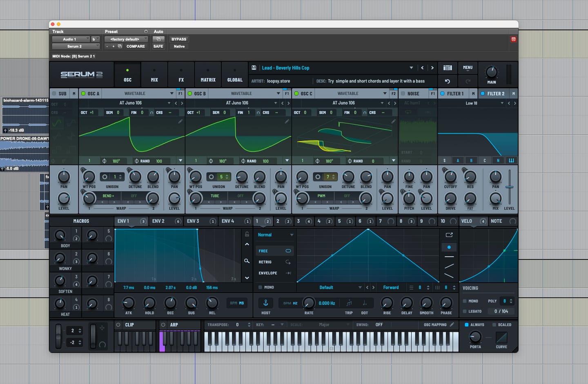Switch to the MIX tab
588x384 pixels.
[x=154, y=75]
